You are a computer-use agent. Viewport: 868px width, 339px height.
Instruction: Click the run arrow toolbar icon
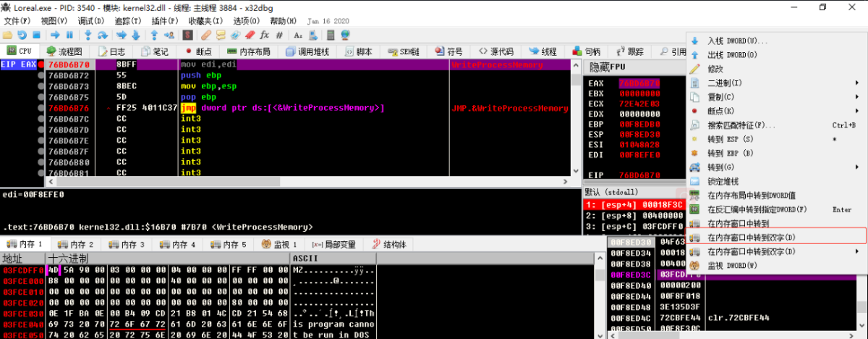pos(55,35)
